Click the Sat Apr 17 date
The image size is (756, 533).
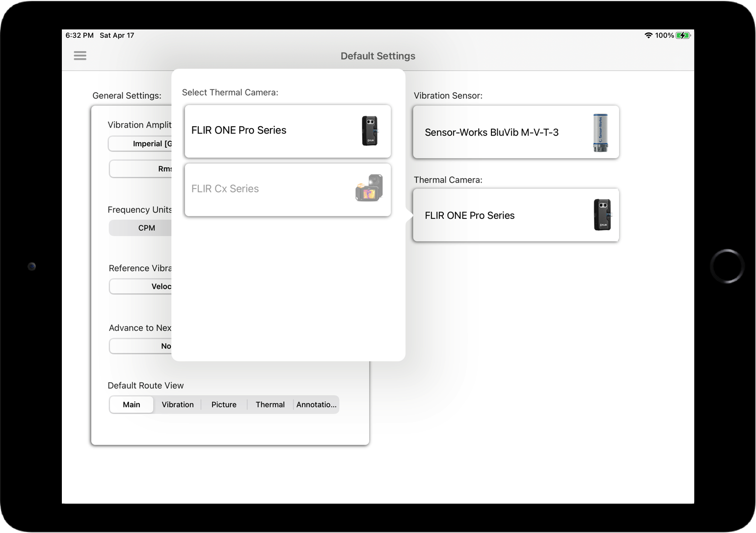(117, 35)
